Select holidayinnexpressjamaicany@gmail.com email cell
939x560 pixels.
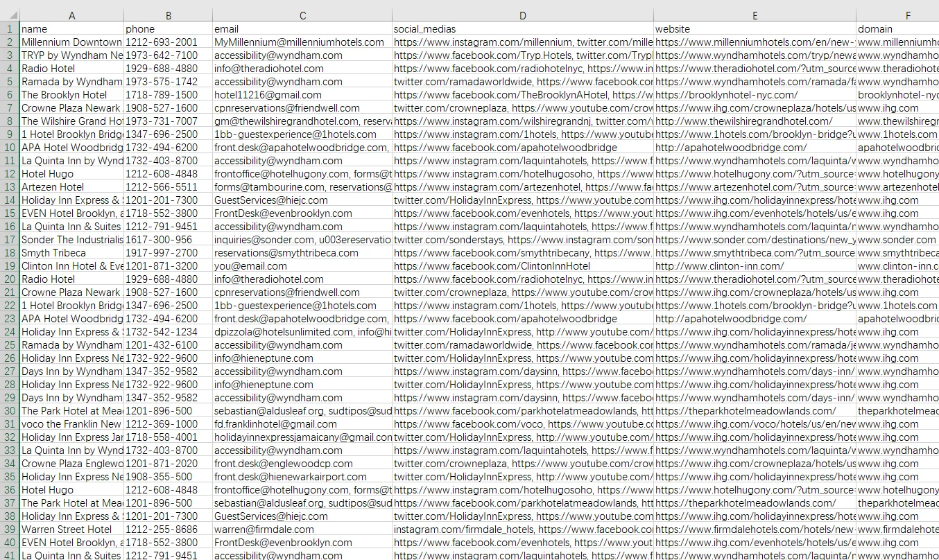pos(302,437)
